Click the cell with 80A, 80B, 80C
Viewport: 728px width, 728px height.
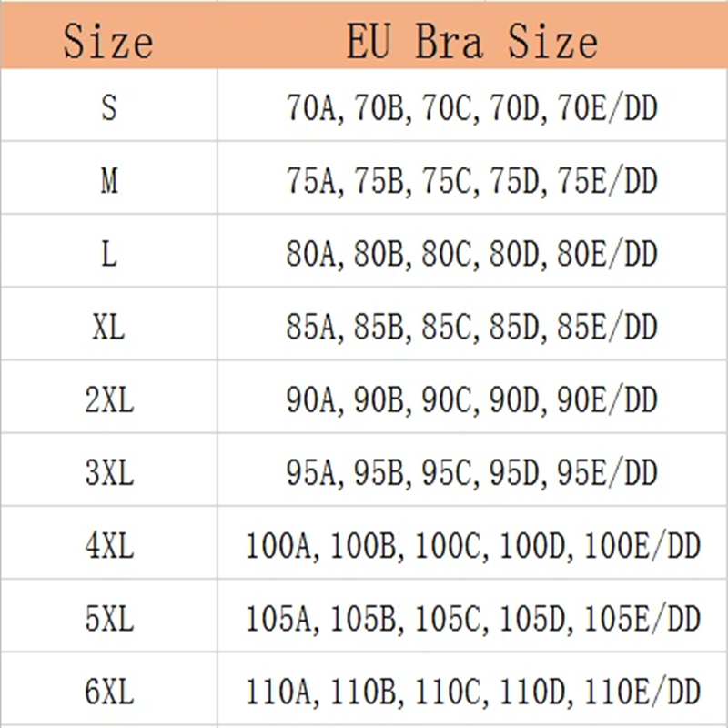(471, 255)
